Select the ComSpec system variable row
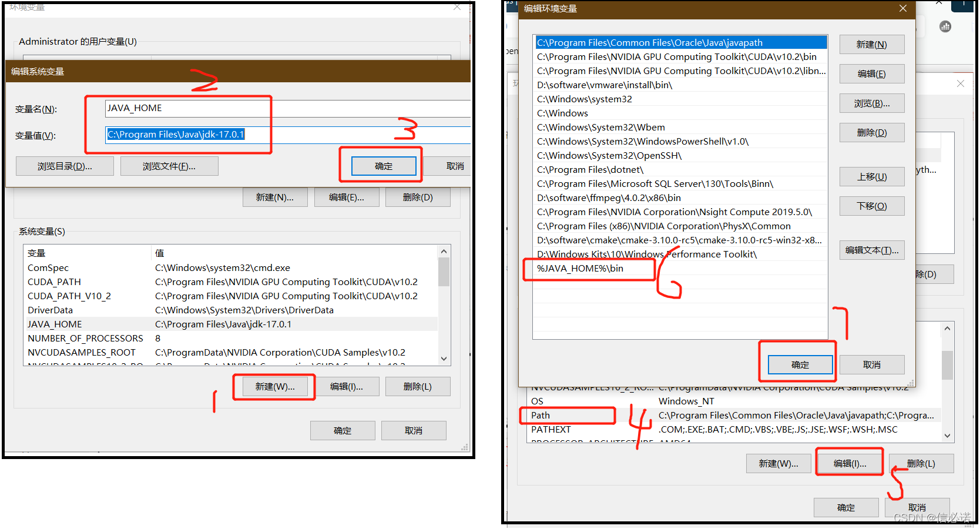The width and height of the screenshot is (980, 529). pos(231,268)
